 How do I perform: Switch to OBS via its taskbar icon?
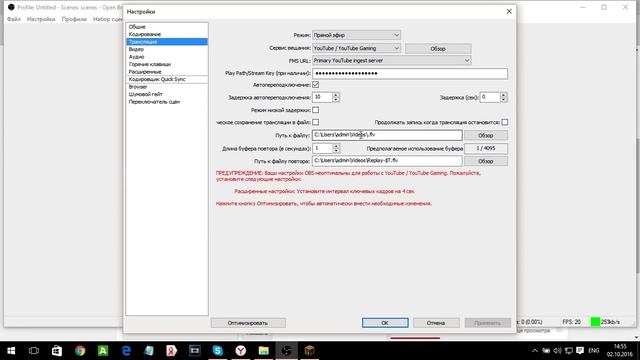(x=287, y=351)
